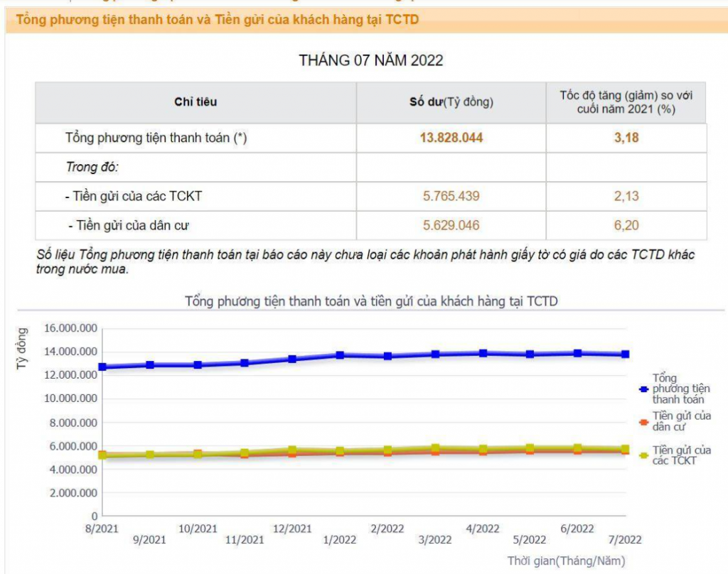Select the blue data point at 4/2022
The image size is (728, 574).
[483, 353]
